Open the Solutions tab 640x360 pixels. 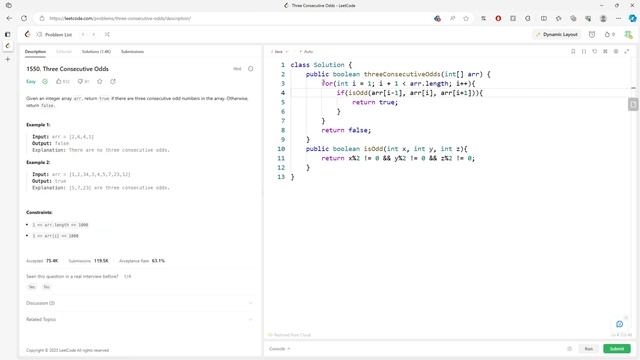tap(96, 51)
